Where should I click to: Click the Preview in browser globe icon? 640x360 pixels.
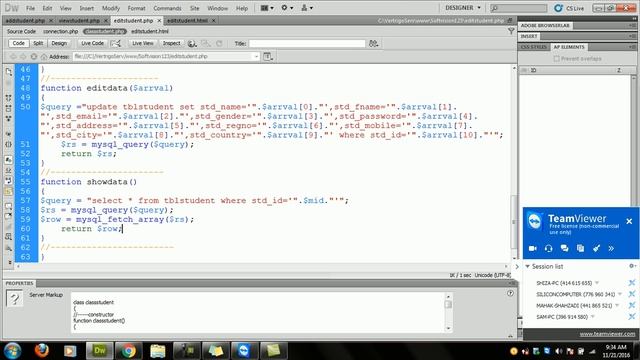click(x=192, y=43)
